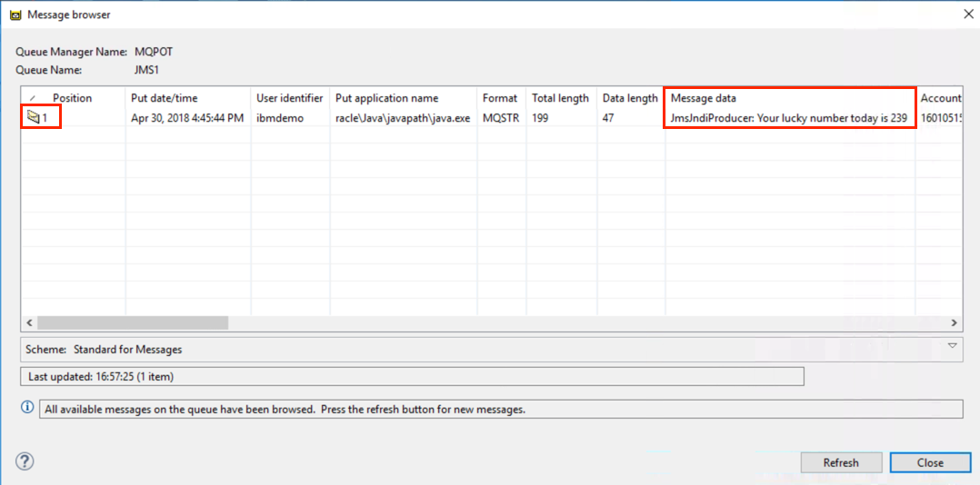
Task: Sort by Put application name column header
Action: point(403,98)
